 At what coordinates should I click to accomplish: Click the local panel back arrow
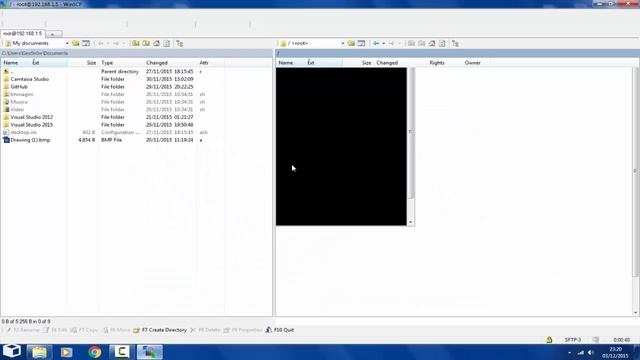[x=101, y=43]
